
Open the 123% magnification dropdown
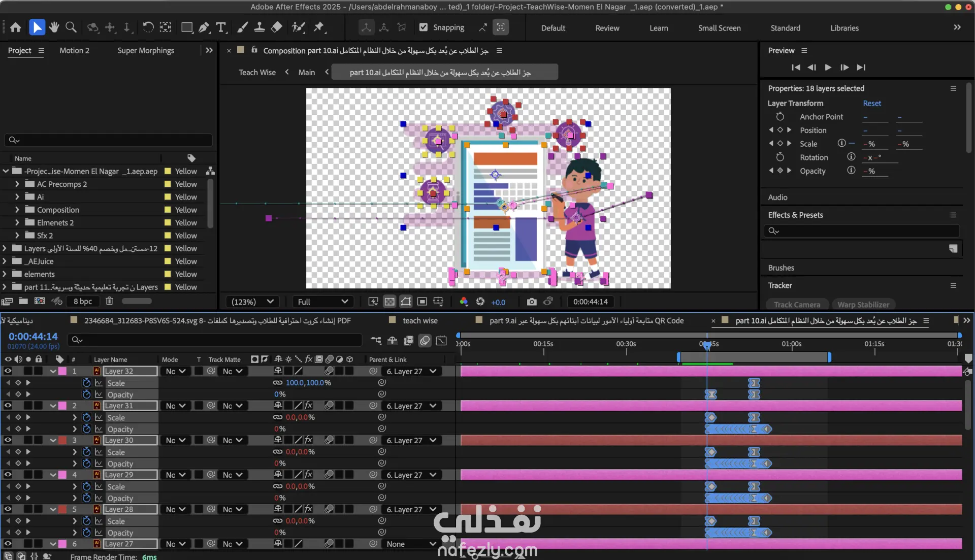pos(252,302)
